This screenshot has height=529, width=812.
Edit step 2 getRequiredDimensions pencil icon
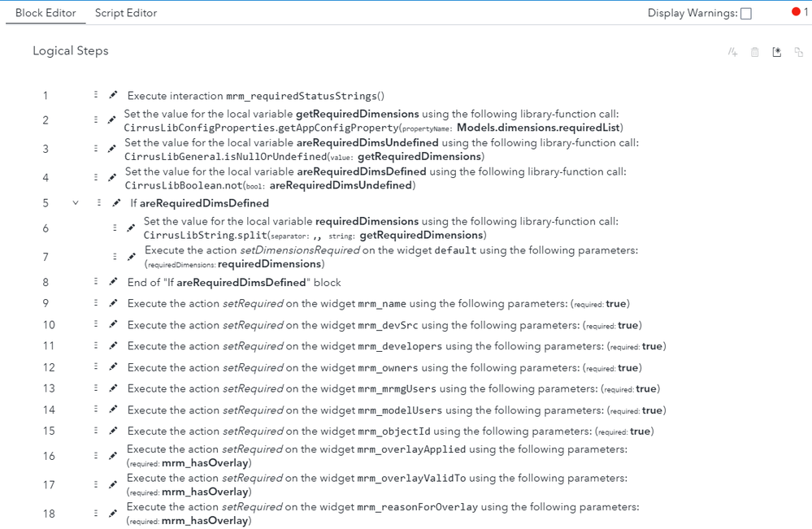[111, 120]
